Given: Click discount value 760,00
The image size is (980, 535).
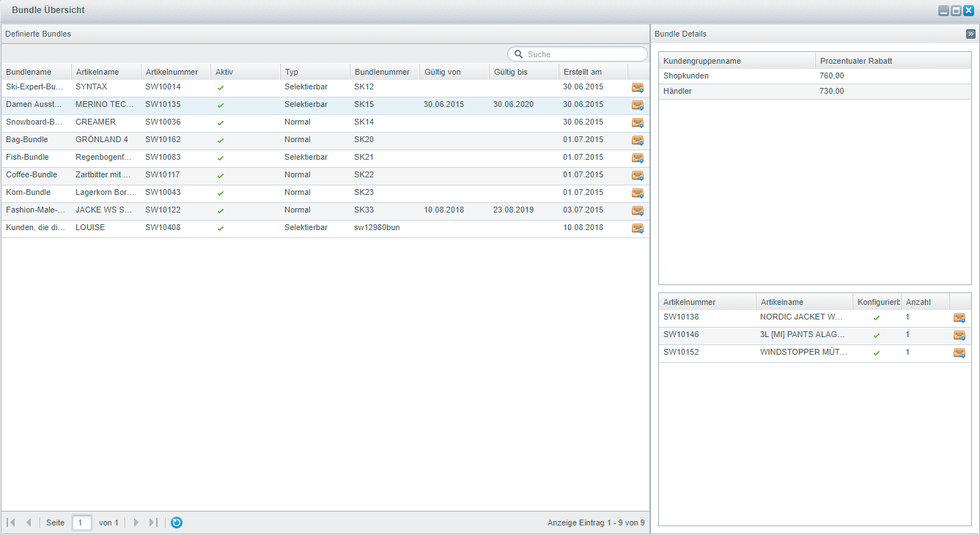Looking at the screenshot, I should (x=832, y=75).
